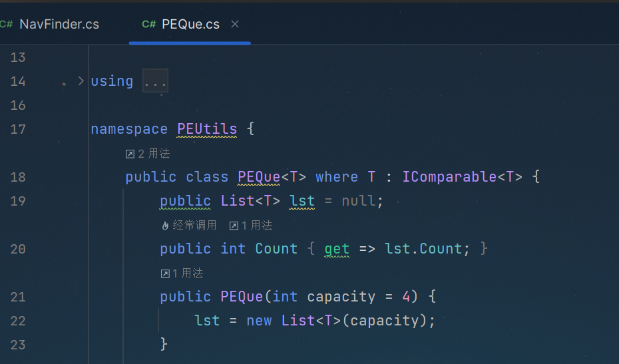The width and height of the screenshot is (619, 364).
Task: Click the lst field name on line 19
Action: point(302,201)
